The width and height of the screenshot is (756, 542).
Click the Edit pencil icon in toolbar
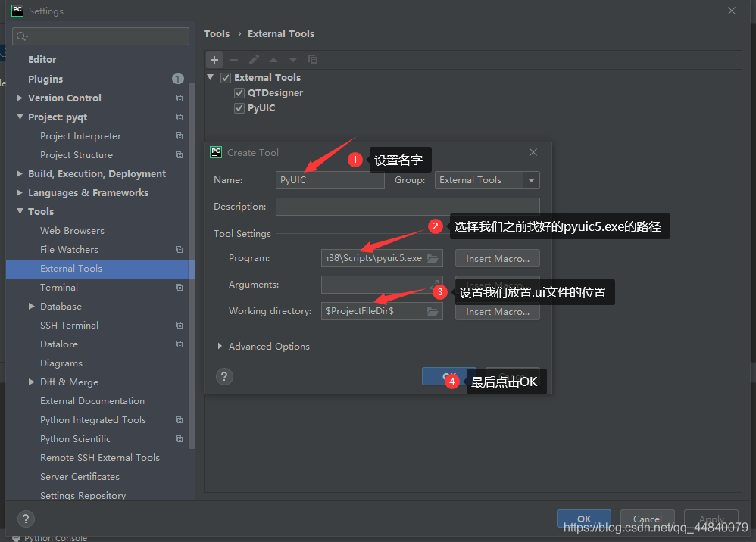254,60
